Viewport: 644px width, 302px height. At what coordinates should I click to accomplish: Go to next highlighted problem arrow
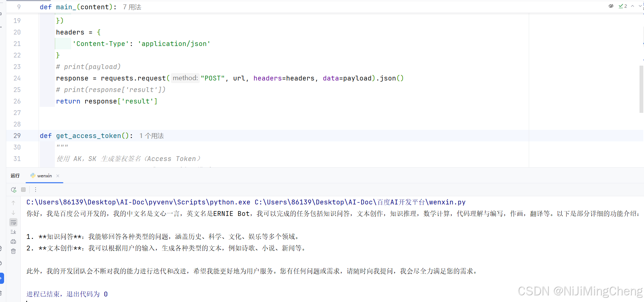[x=640, y=6]
